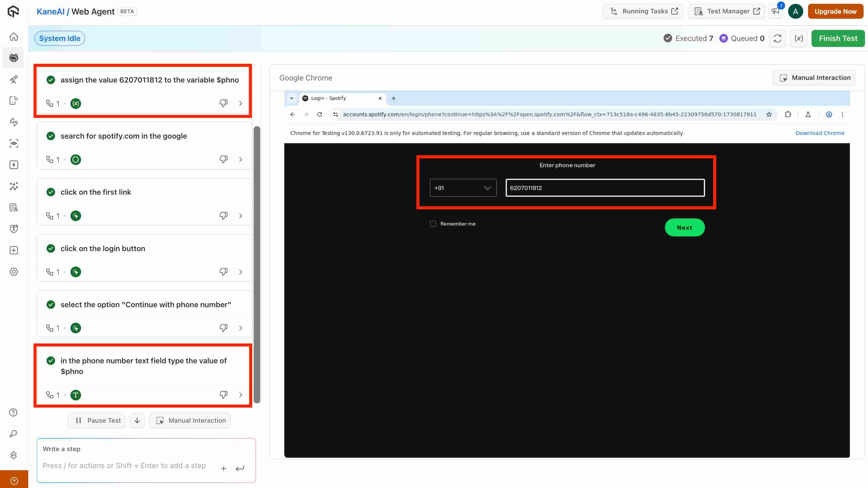Image resolution: width=868 pixels, height=488 pixels.
Task: Open Chrome tab search chevron
Action: [x=292, y=98]
